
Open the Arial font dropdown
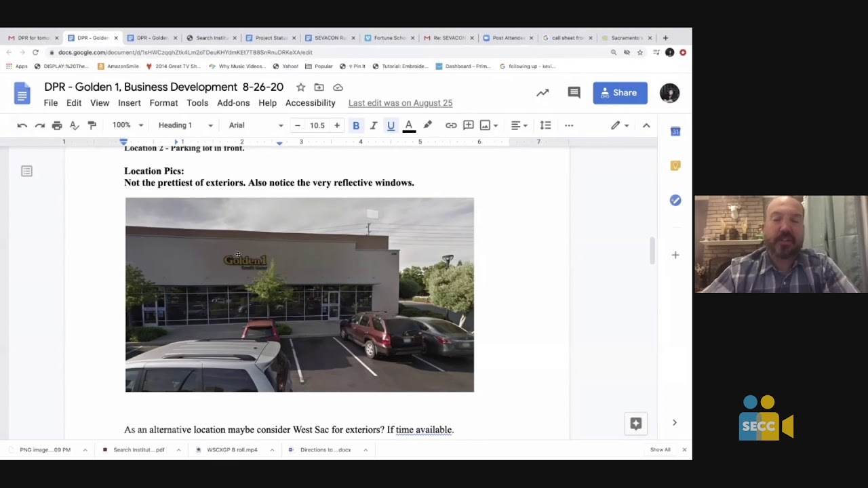pos(256,125)
